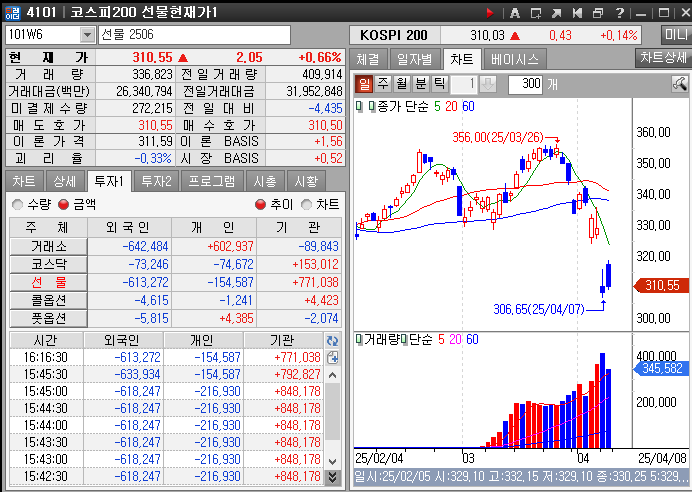Click scroll down arrow in time table
Image resolution: width=692 pixels, height=492 pixels.
pos(333,461)
